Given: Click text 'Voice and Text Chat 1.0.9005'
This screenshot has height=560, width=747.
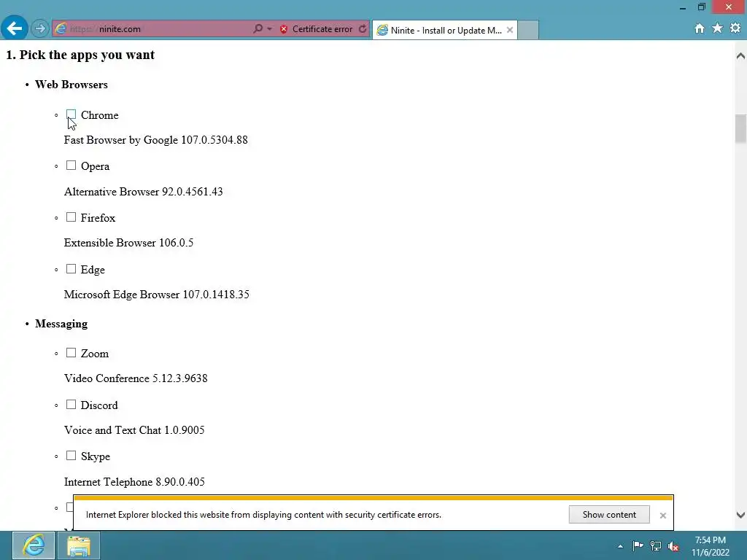Looking at the screenshot, I should tap(134, 430).
